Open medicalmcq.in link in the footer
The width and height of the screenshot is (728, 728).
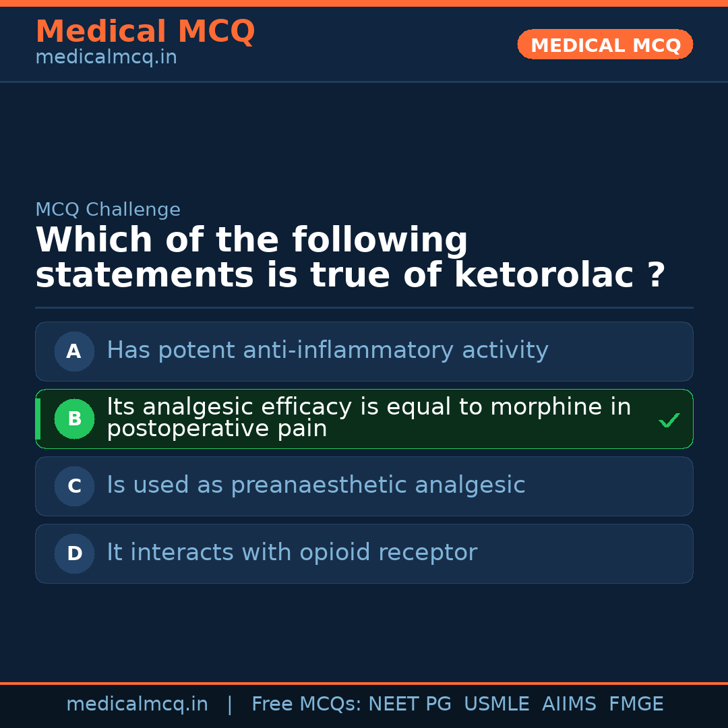(x=137, y=704)
